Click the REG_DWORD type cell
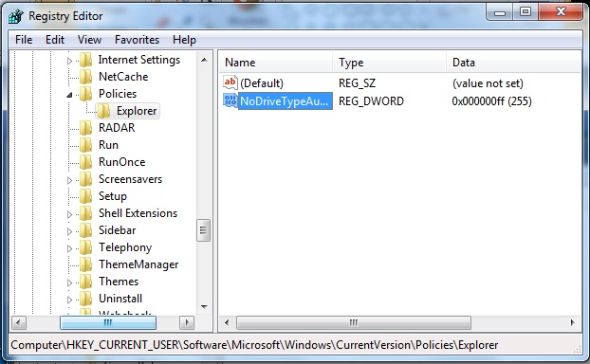Image resolution: width=590 pixels, height=364 pixels. pyautogui.click(x=371, y=101)
